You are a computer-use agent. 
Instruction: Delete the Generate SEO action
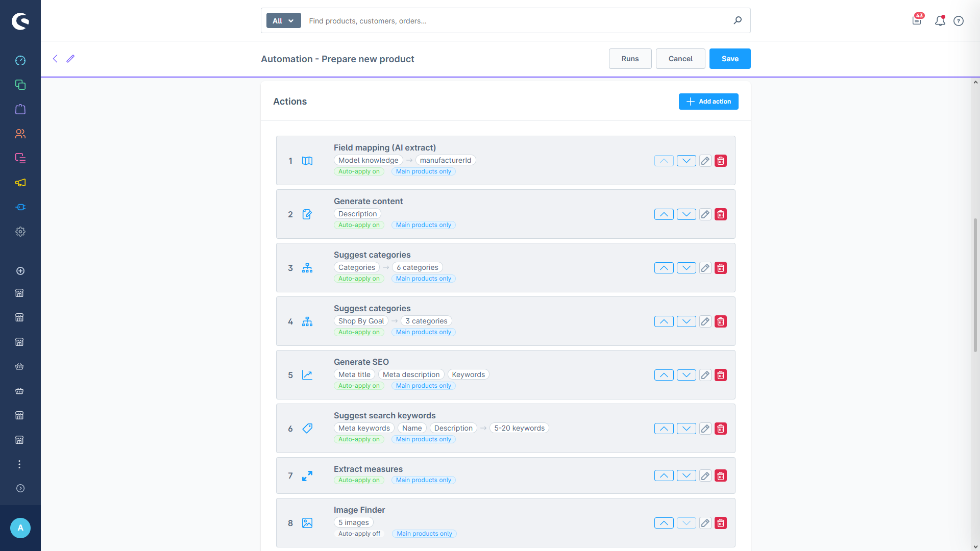721,375
